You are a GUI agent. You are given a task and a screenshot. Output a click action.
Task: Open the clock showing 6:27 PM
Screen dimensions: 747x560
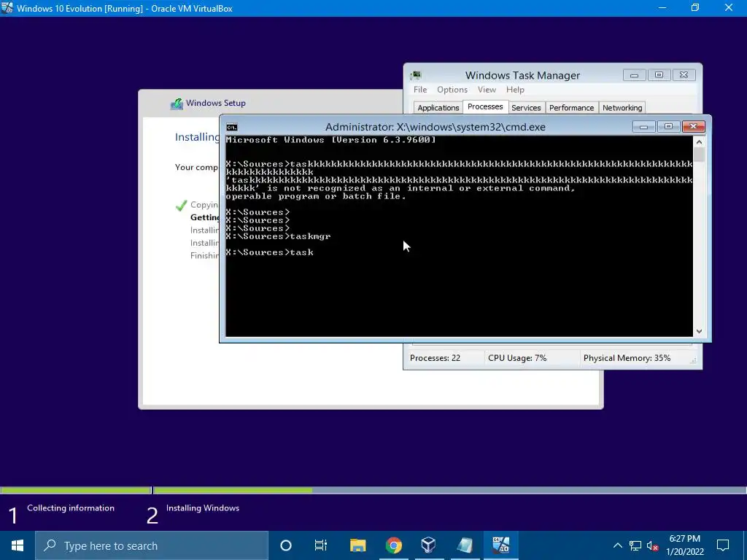click(684, 545)
